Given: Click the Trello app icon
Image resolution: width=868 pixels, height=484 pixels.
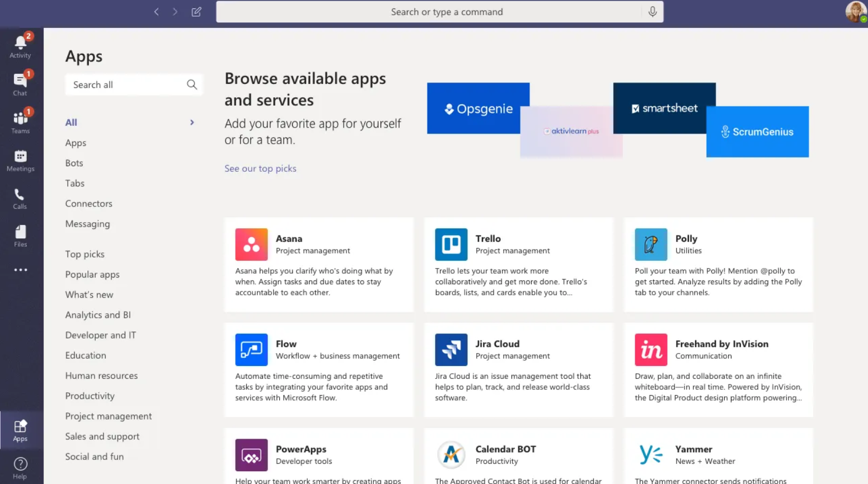Looking at the screenshot, I should [x=451, y=245].
